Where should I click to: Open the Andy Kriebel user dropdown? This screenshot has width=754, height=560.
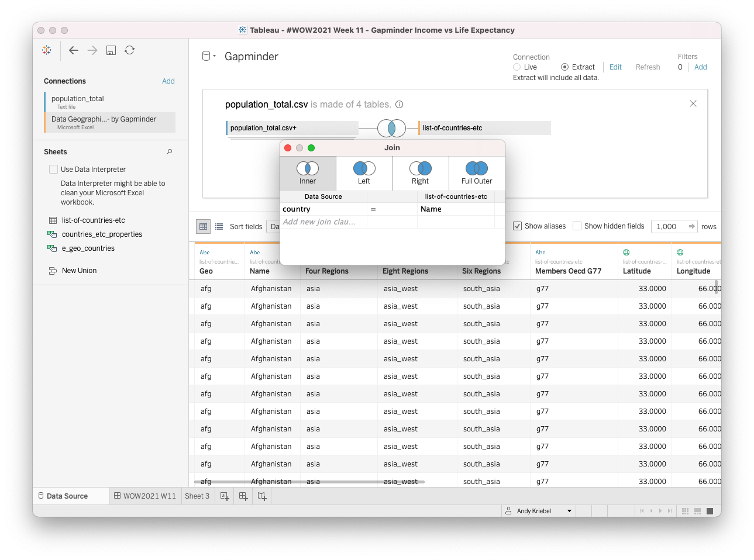[x=539, y=511]
